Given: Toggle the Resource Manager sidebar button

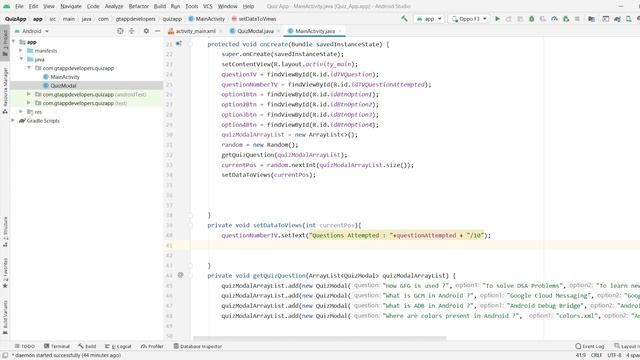Looking at the screenshot, I should pyautogui.click(x=5, y=90).
